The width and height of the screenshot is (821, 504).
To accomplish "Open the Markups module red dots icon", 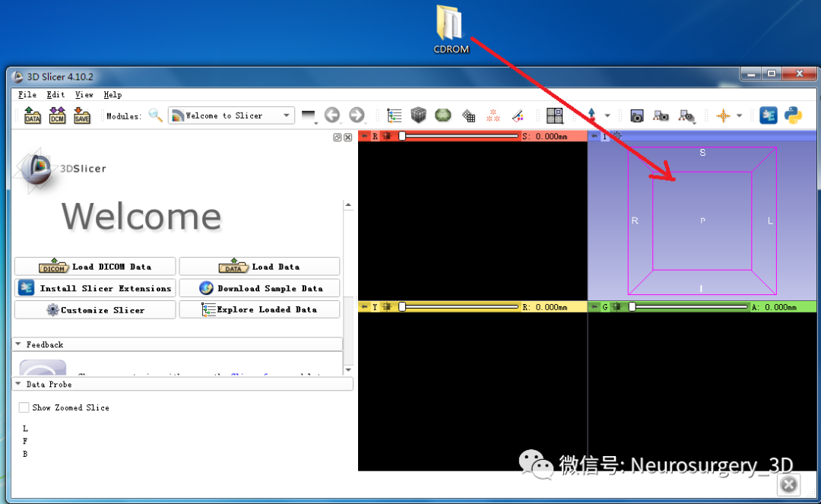I will tap(493, 115).
